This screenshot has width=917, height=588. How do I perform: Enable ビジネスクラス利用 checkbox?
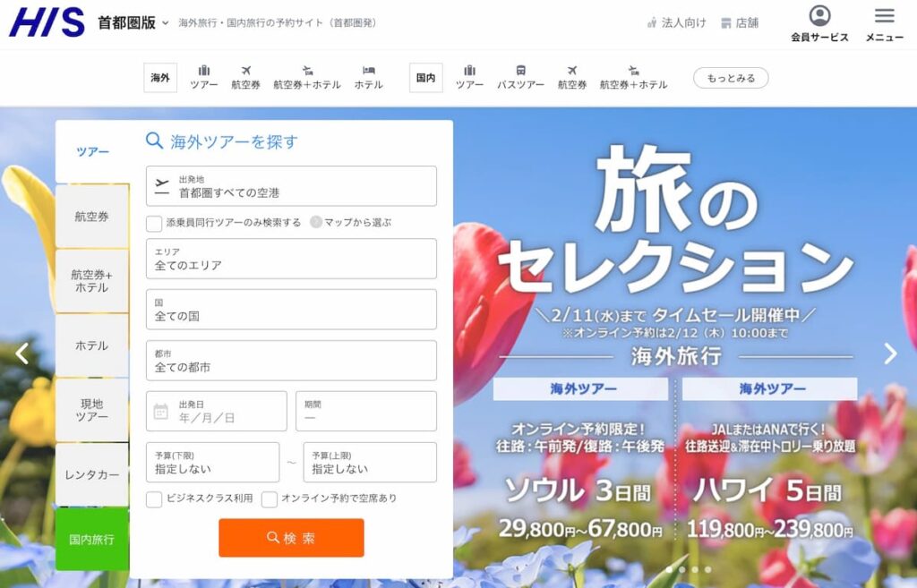pos(154,500)
